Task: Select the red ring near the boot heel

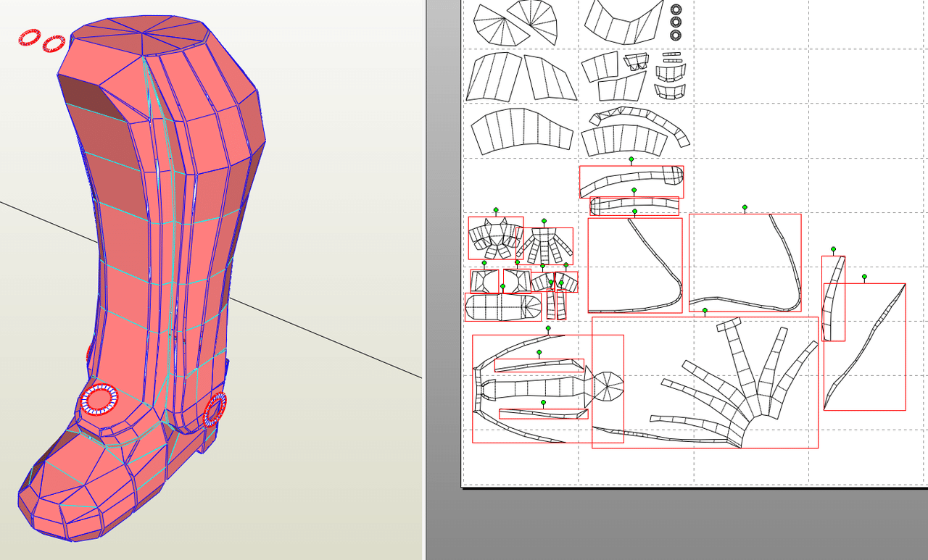Action: tap(215, 409)
